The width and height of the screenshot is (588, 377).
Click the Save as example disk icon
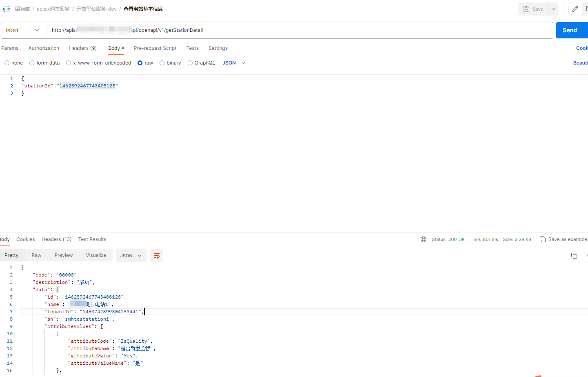[543, 239]
